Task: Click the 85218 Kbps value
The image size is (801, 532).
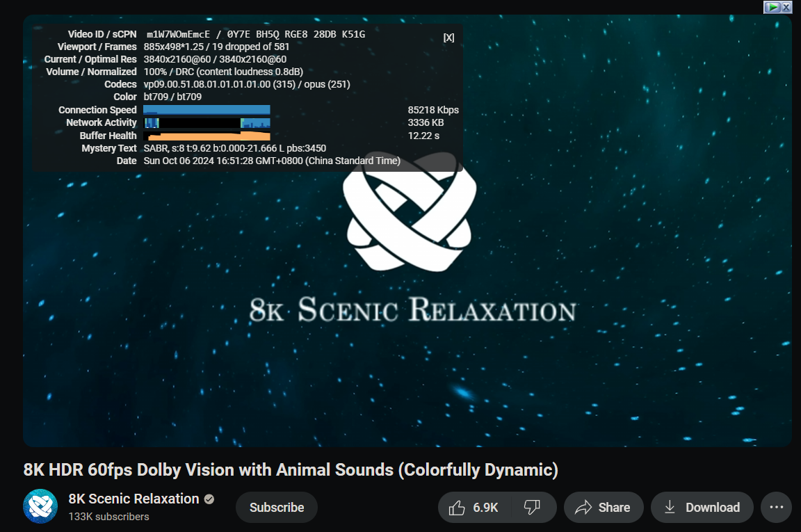Action: [433, 110]
